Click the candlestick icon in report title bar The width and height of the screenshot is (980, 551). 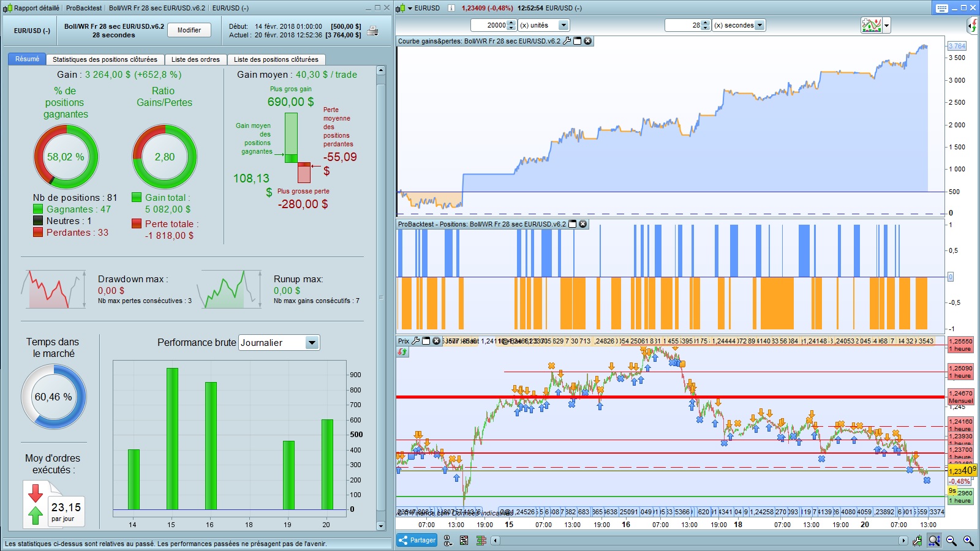(x=7, y=8)
